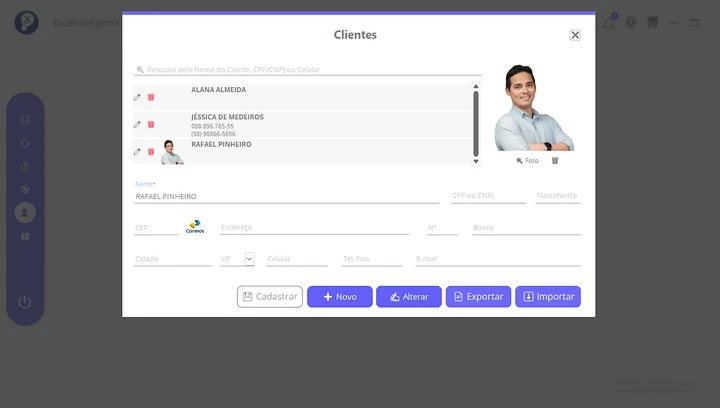Click the CPF ou CNPJ field
This screenshot has height=408, width=720.
click(x=487, y=197)
